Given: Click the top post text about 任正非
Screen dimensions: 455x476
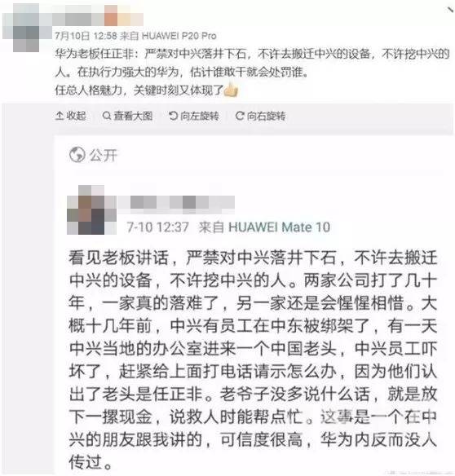Looking at the screenshot, I should click(x=252, y=72).
